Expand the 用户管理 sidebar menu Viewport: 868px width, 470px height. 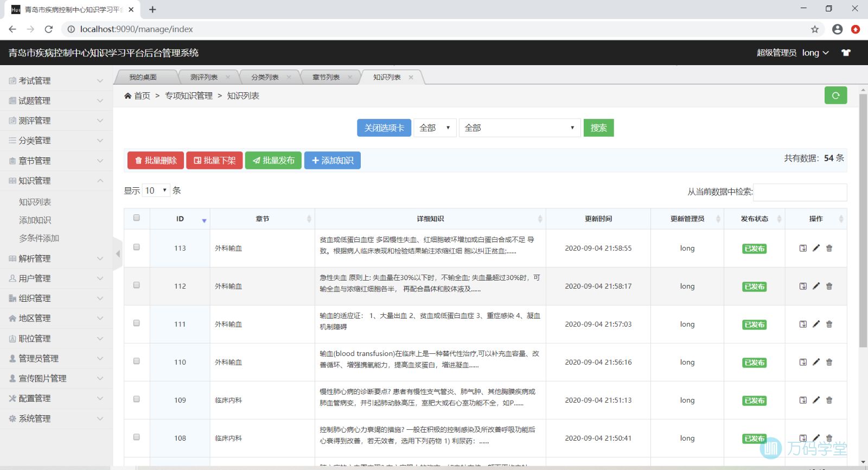(x=56, y=278)
